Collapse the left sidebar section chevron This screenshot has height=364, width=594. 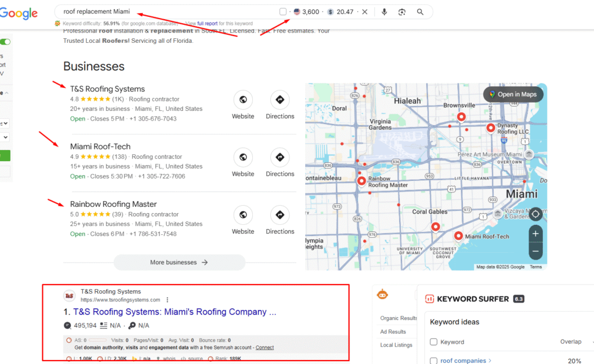click(6, 93)
